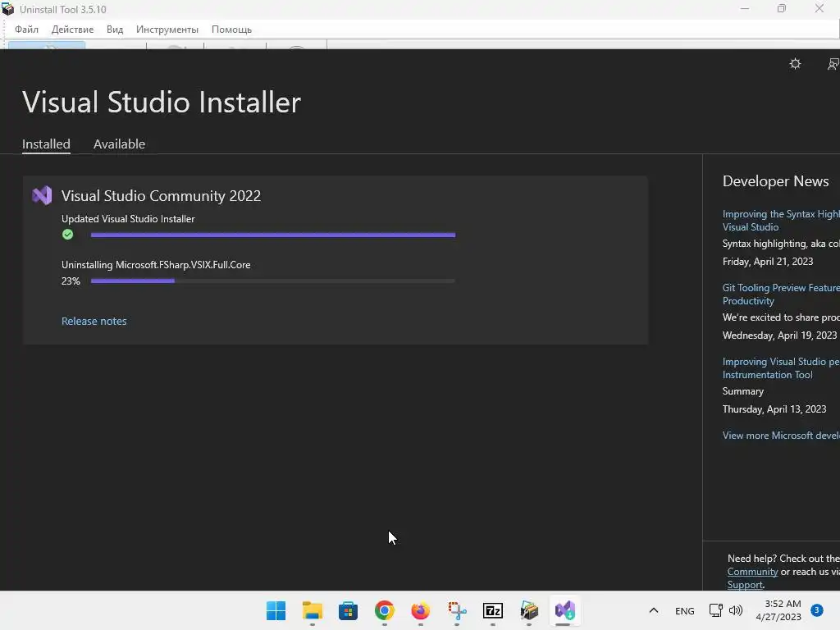Open Snipping Tool from the taskbar
This screenshot has width=840, height=630.
click(x=457, y=610)
